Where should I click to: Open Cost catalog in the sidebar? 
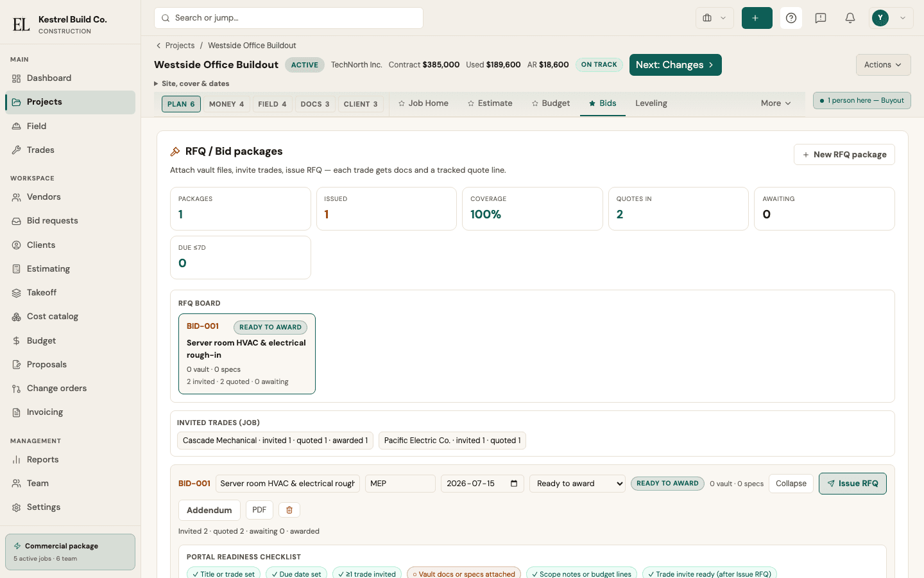(x=70, y=317)
